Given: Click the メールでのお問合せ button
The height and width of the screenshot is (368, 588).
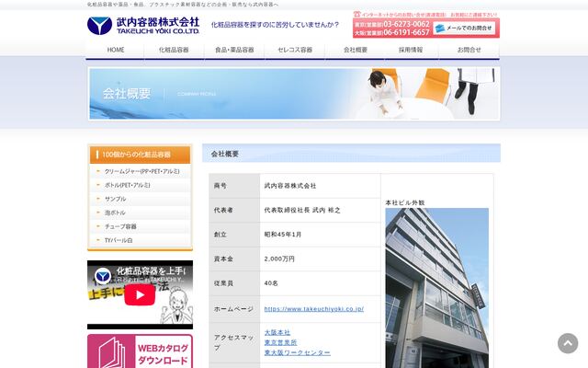Looking at the screenshot, I should click(464, 28).
